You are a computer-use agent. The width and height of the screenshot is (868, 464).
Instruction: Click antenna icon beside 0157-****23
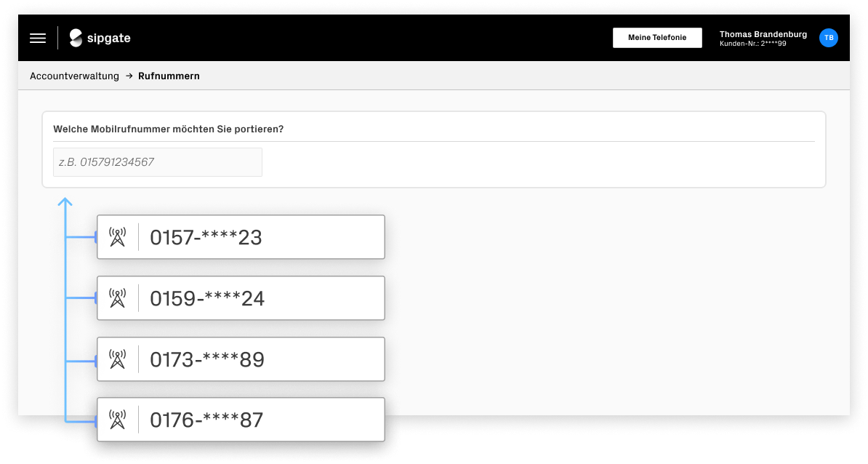(x=117, y=237)
